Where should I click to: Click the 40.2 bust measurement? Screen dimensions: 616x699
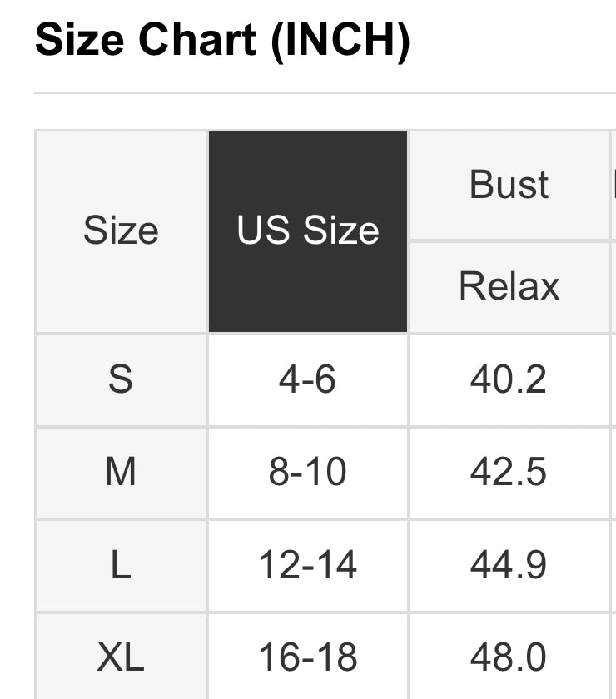509,379
